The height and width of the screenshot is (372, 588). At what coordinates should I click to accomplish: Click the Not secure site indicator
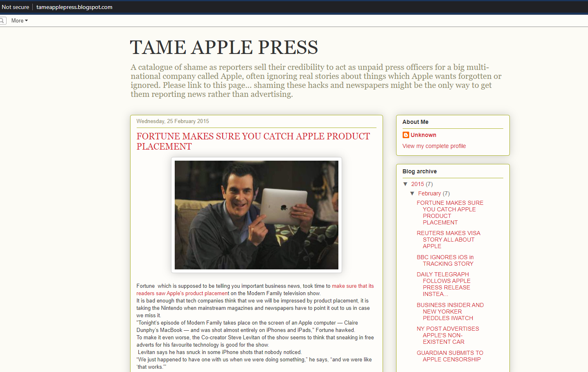16,7
